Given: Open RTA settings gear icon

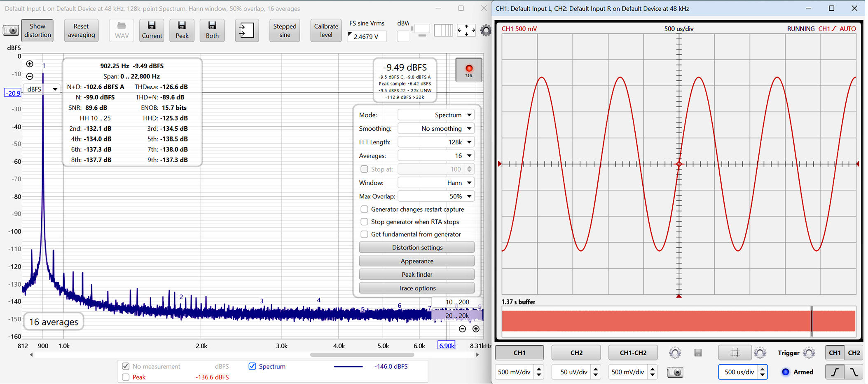Looking at the screenshot, I should [486, 30].
